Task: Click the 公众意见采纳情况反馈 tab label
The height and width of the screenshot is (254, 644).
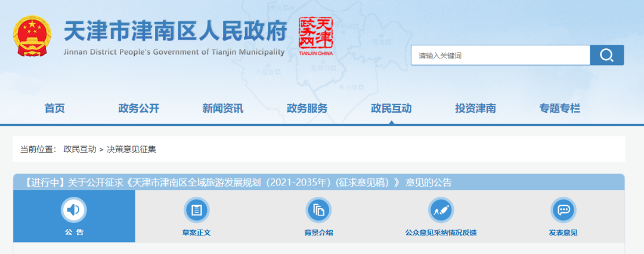Action: [441, 233]
